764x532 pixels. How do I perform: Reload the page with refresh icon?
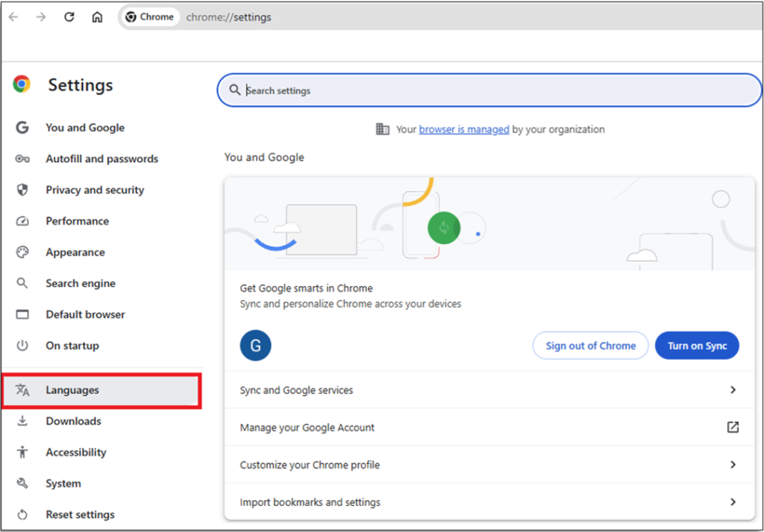pos(69,17)
